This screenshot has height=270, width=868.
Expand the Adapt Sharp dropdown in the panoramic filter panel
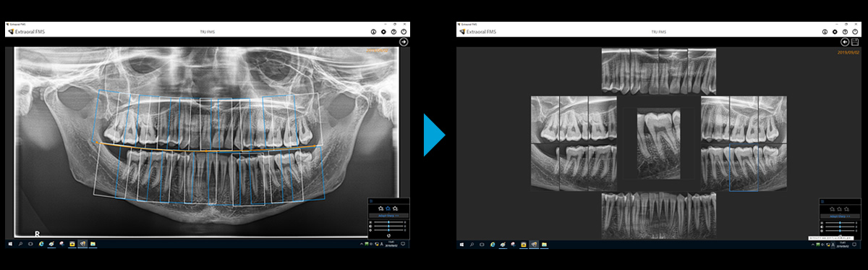pos(388,216)
